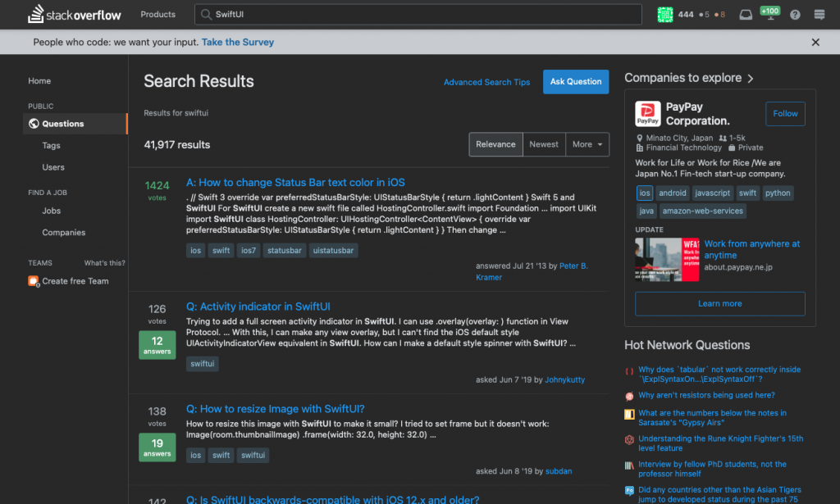Open the 12 answers badge
840x504 pixels.
click(157, 345)
